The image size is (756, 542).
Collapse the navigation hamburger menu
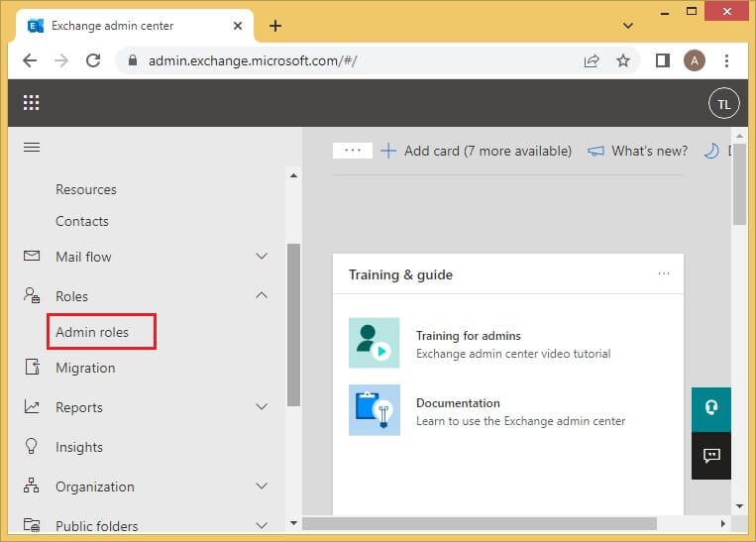pyautogui.click(x=32, y=147)
